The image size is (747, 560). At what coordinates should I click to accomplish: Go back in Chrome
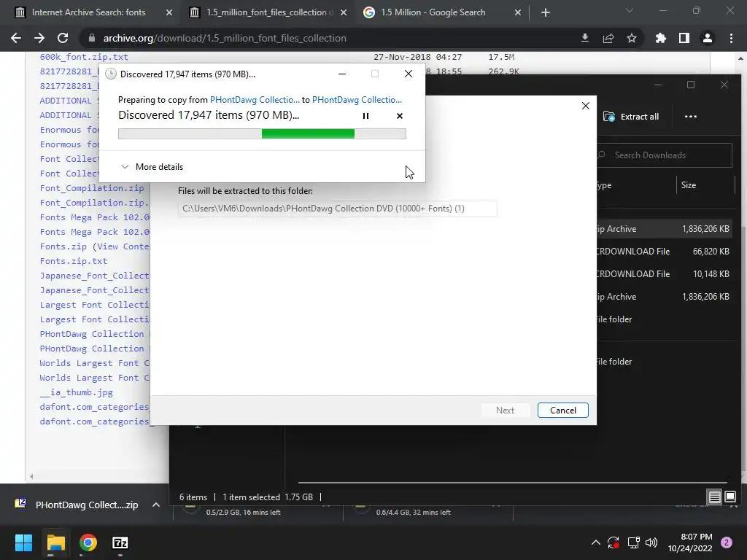[16, 38]
